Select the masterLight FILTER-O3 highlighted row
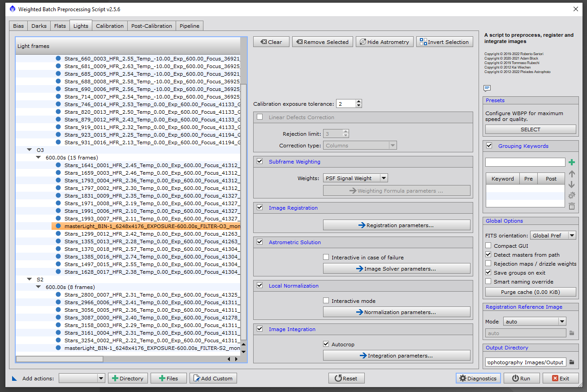The width and height of the screenshot is (587, 392). tap(146, 226)
